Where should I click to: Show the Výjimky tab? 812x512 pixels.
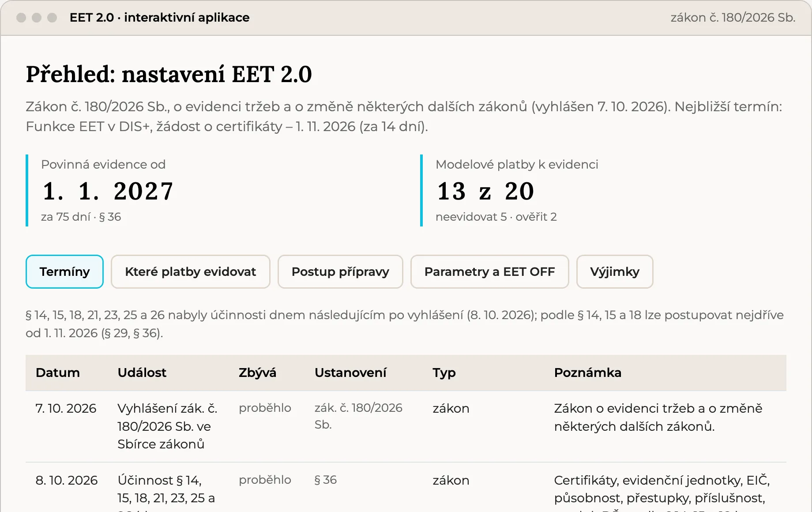point(615,271)
